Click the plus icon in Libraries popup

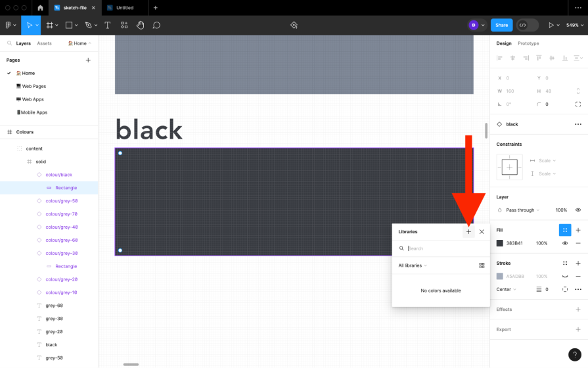coord(468,231)
